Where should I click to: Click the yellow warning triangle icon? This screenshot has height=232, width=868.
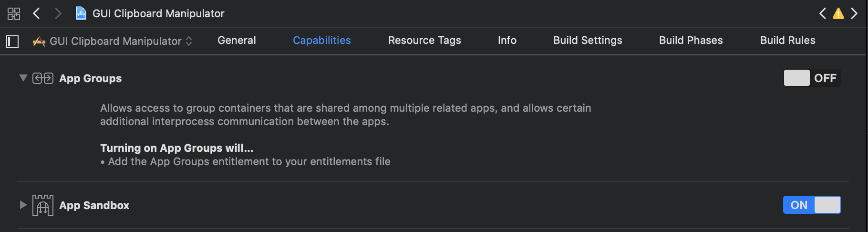[x=838, y=13]
